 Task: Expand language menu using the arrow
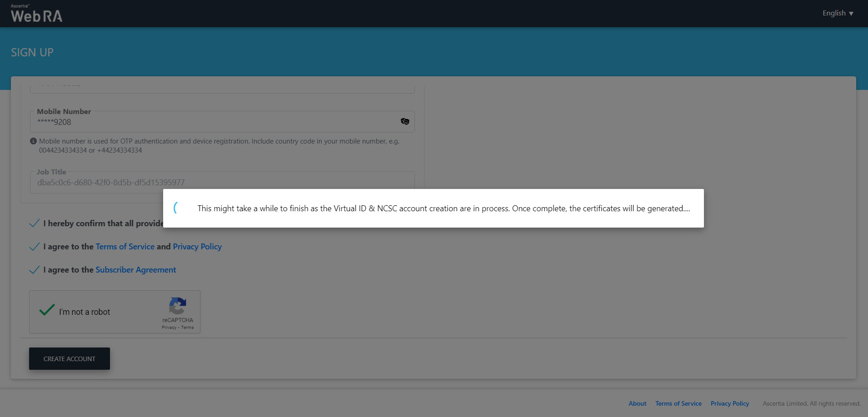click(x=851, y=14)
